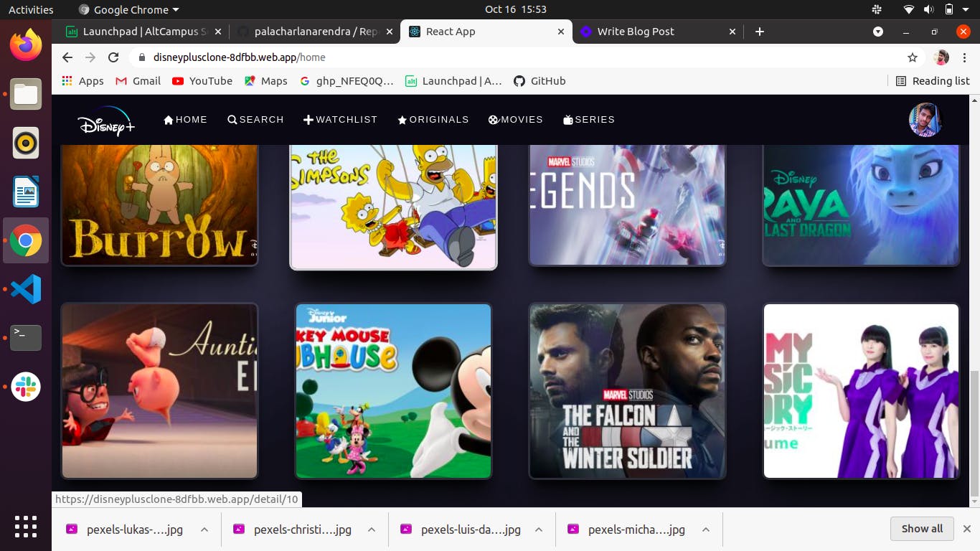Open Apps bookmark shortcut
This screenshot has width=980, height=551.
(83, 81)
